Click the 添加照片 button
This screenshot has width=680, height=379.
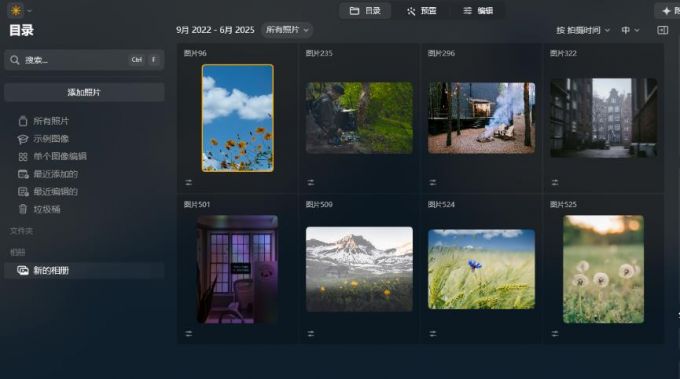click(x=84, y=92)
